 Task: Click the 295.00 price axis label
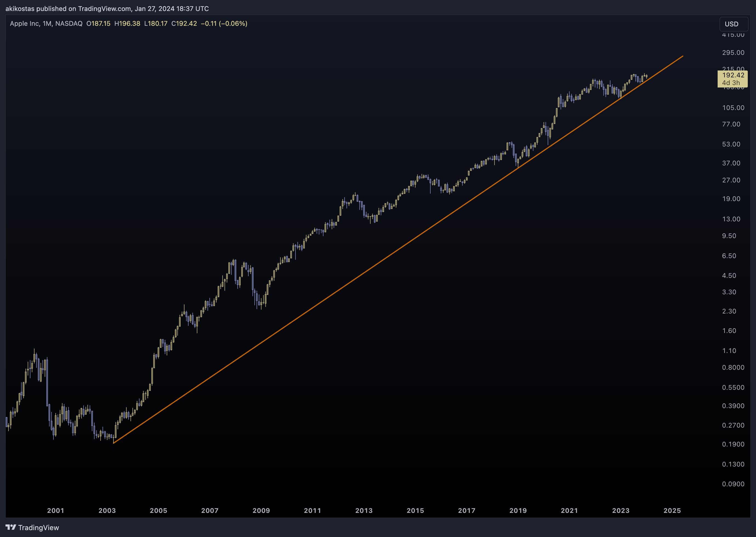733,53
